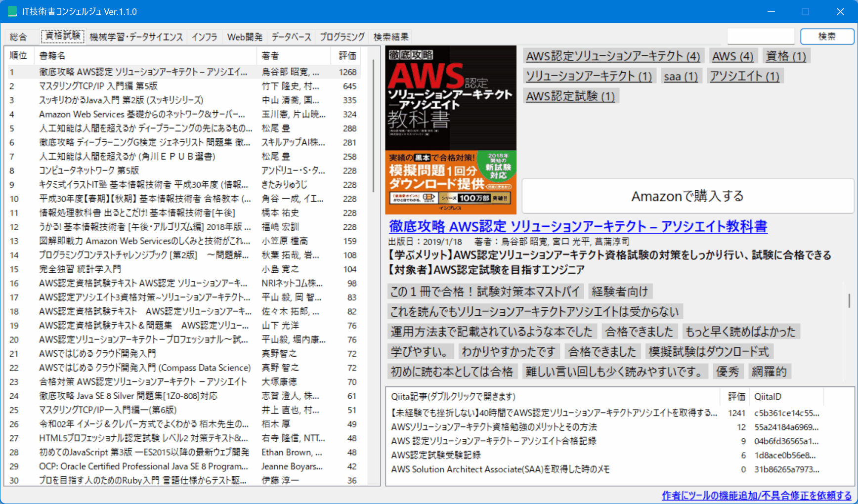The width and height of the screenshot is (858, 504).
Task: Select 情報処理教科書 出るとこだけ! row
Action: [x=183, y=213]
